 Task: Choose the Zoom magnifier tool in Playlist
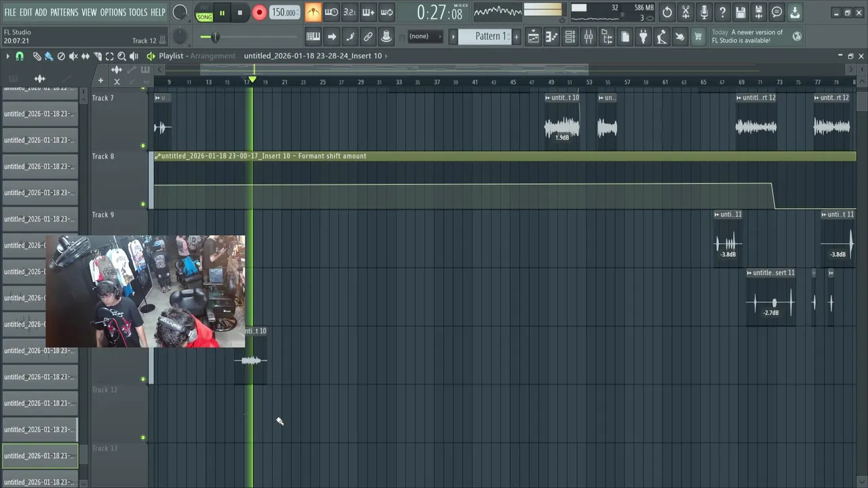coord(122,56)
